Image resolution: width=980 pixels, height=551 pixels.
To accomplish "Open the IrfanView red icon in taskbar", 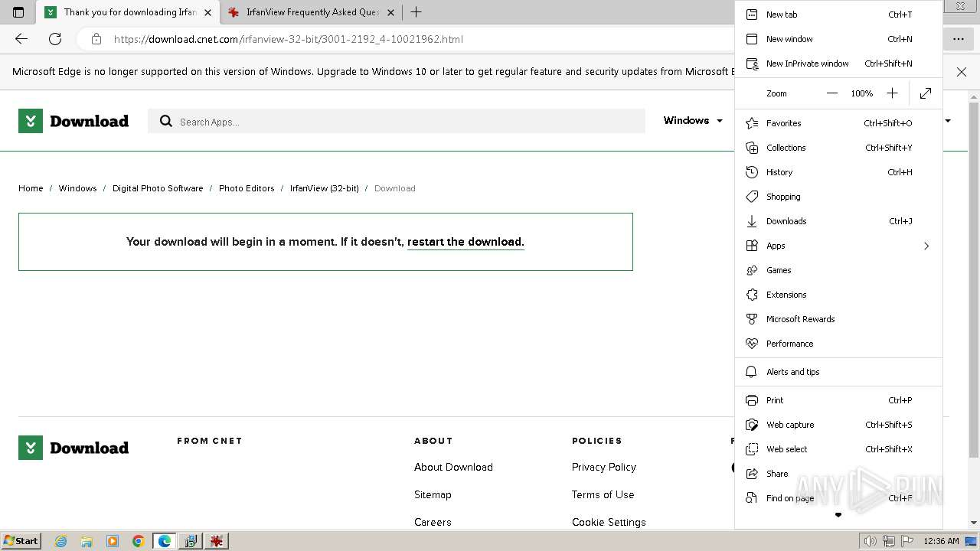I will [217, 541].
